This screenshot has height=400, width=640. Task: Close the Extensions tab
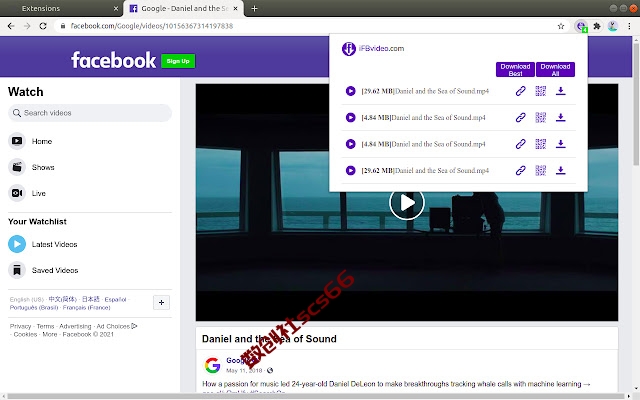(x=116, y=8)
